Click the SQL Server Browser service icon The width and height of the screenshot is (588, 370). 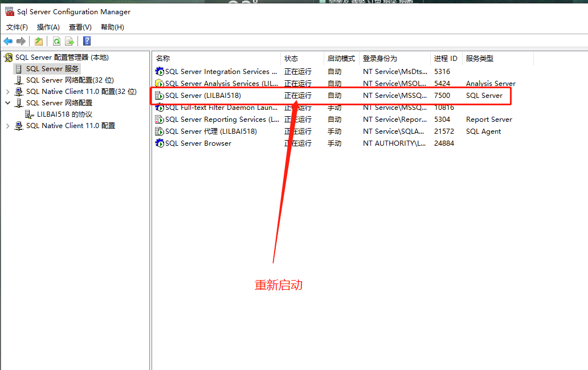coord(160,143)
